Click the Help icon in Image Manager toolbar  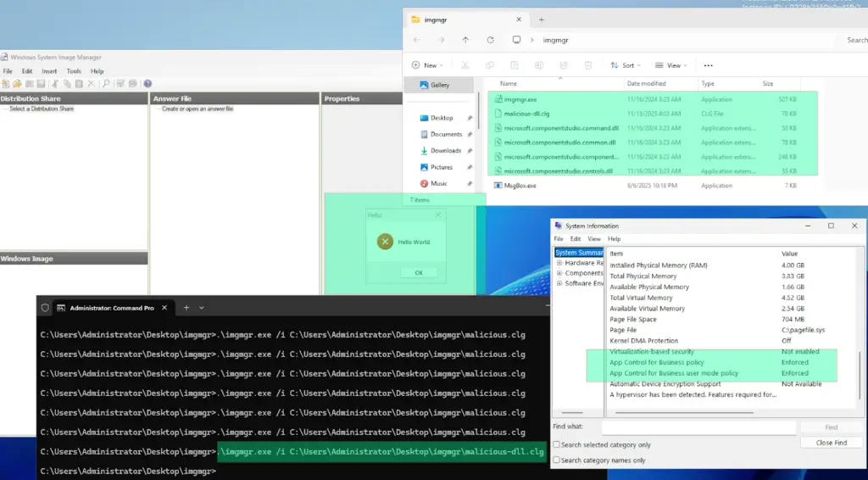click(x=147, y=84)
